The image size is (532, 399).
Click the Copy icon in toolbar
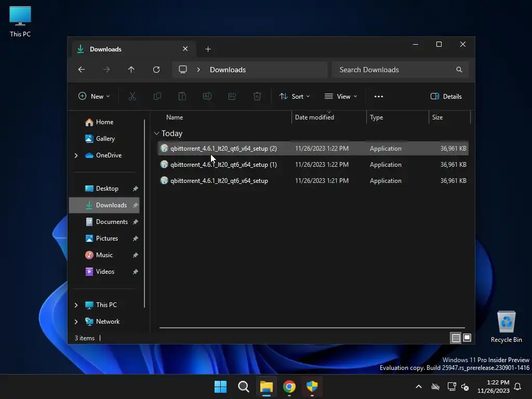157,96
